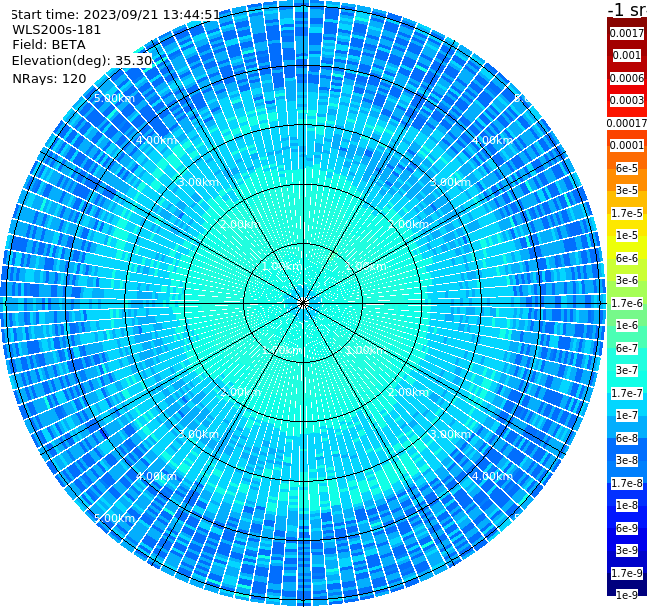Screen dimensions: 647x607
Task: Click the 3e-5 color bar label
Action: (627, 190)
